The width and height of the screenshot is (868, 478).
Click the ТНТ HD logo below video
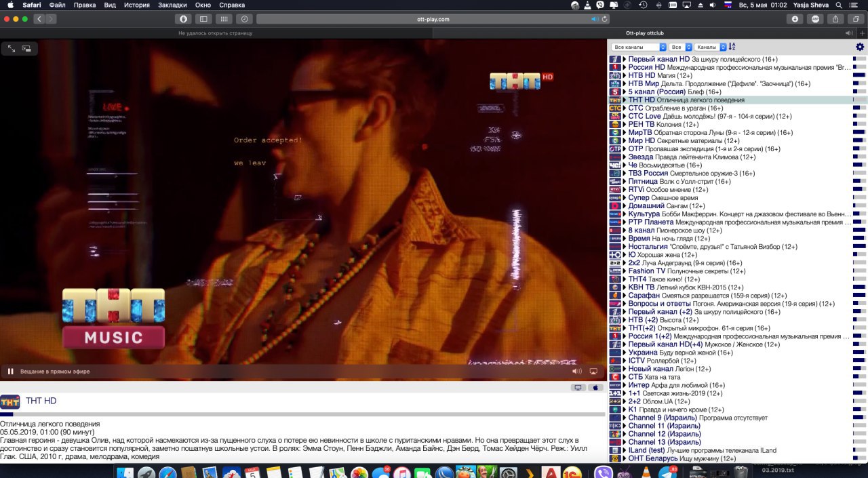pyautogui.click(x=9, y=401)
